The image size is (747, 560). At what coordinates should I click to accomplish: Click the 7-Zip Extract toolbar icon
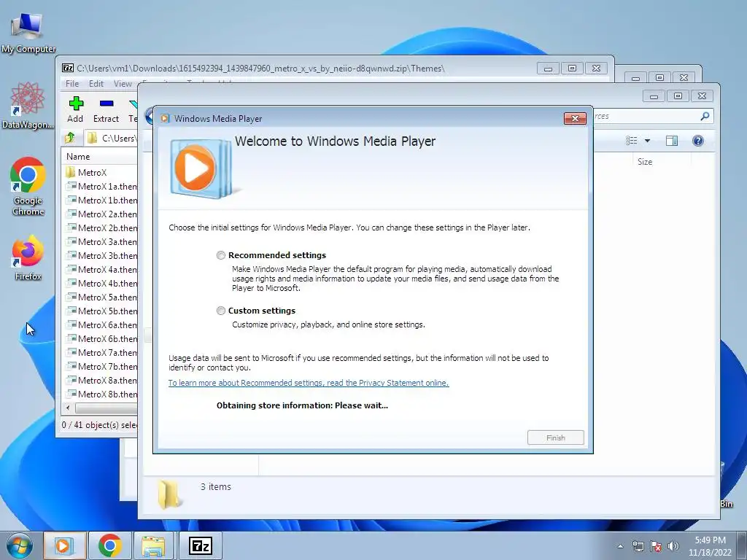(x=107, y=109)
